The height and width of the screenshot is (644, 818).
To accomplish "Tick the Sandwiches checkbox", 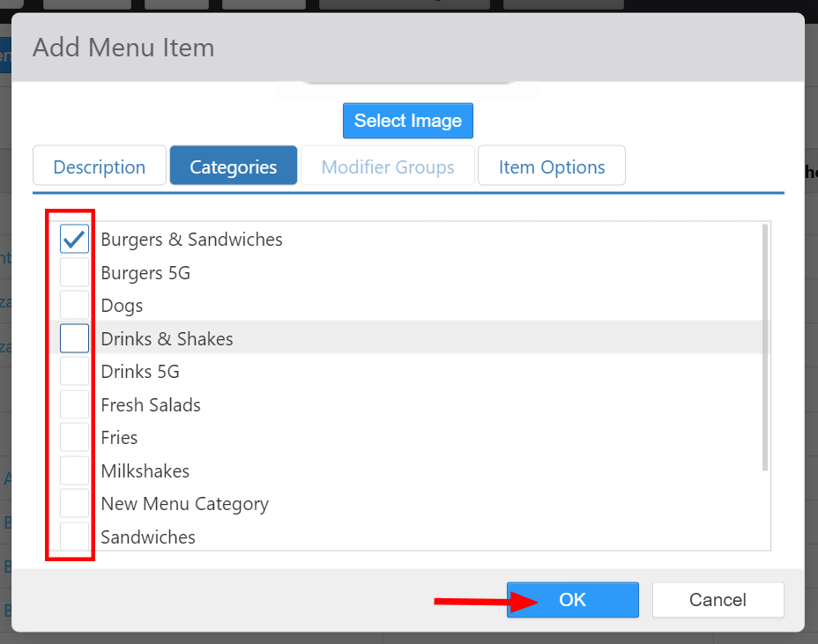I will tap(75, 537).
